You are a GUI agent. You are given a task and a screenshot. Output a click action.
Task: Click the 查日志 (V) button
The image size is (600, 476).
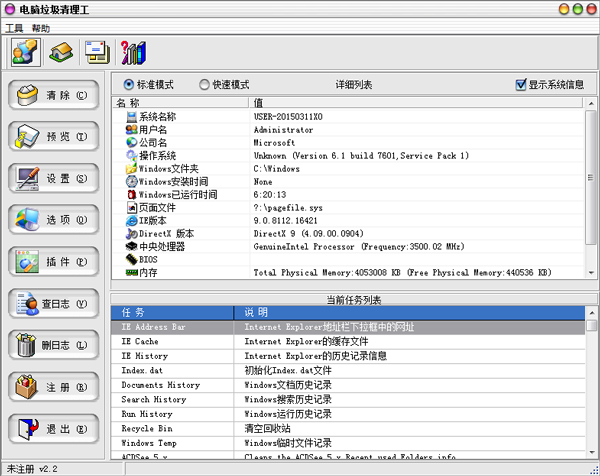54,304
